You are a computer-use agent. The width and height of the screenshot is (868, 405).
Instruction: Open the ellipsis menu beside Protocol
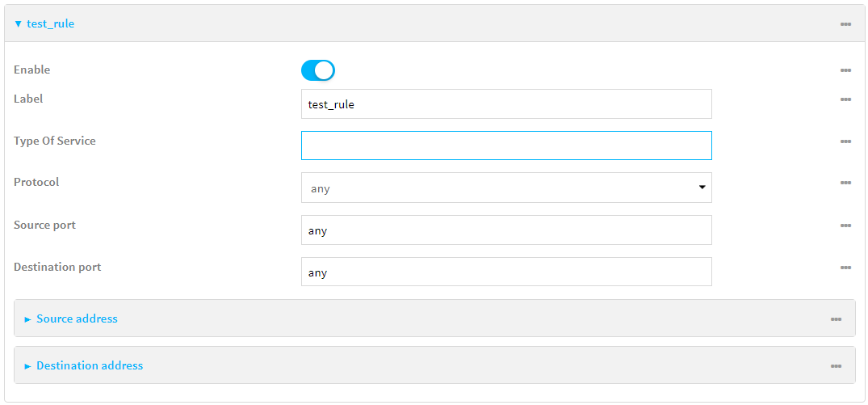click(x=845, y=183)
